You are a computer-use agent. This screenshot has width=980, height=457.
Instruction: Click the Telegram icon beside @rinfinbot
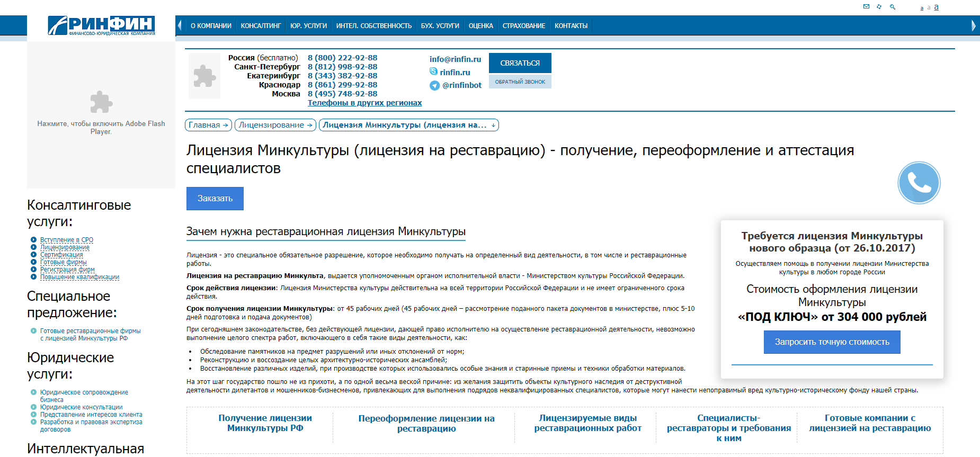coord(434,85)
